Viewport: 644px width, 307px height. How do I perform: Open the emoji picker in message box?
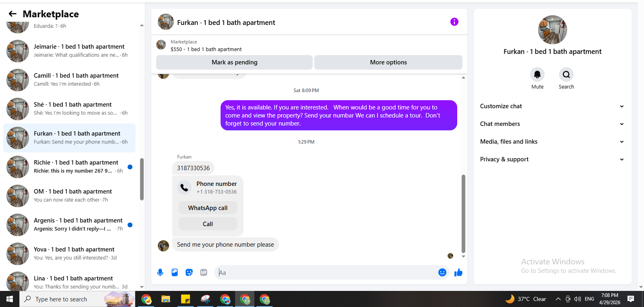(x=442, y=272)
